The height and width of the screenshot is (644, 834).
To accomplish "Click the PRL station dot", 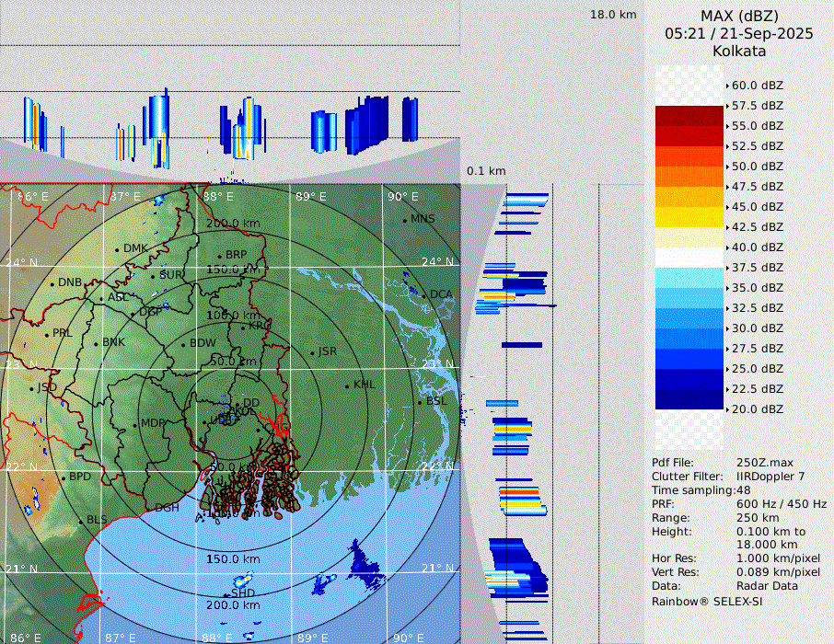I will click(x=47, y=334).
